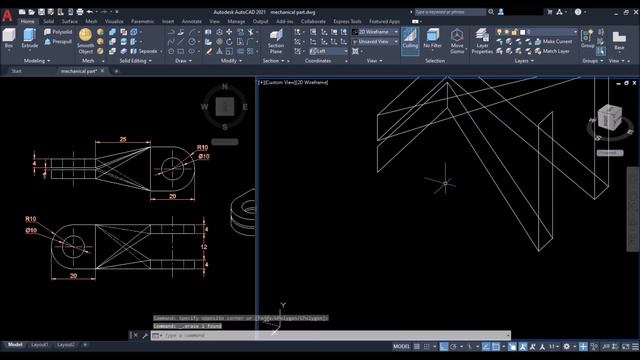This screenshot has width=640, height=360.
Task: Expand the Draw panel
Action: [183, 61]
